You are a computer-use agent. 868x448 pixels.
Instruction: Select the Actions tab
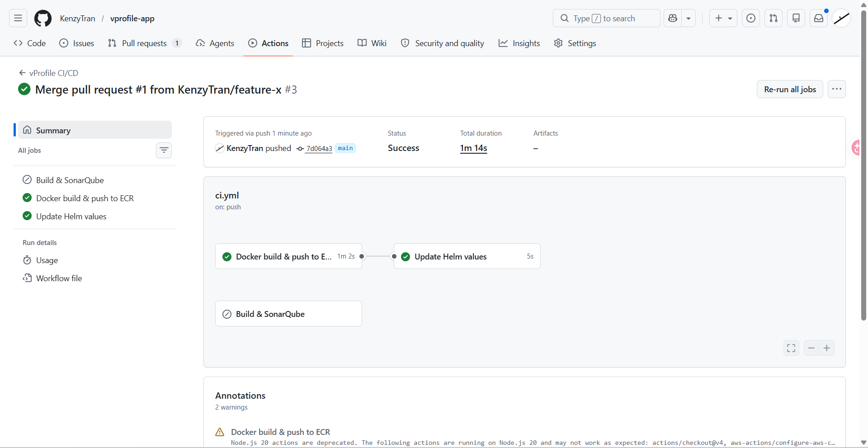pyautogui.click(x=268, y=43)
